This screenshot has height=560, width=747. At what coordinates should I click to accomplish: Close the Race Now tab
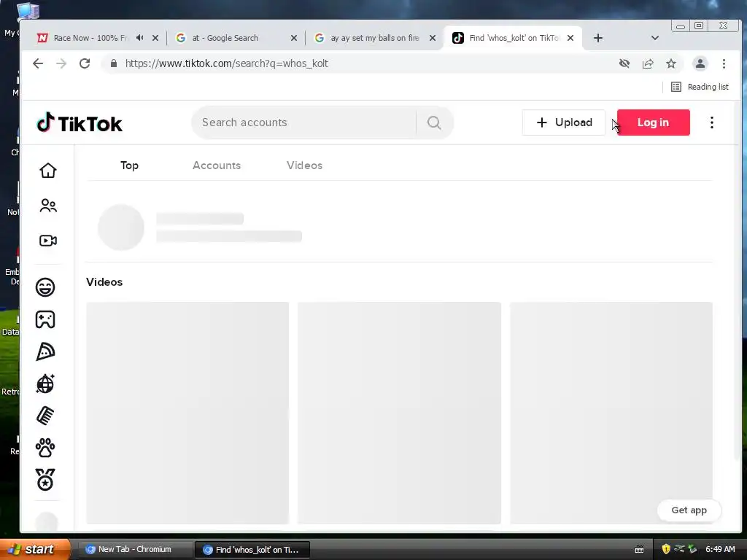[155, 38]
